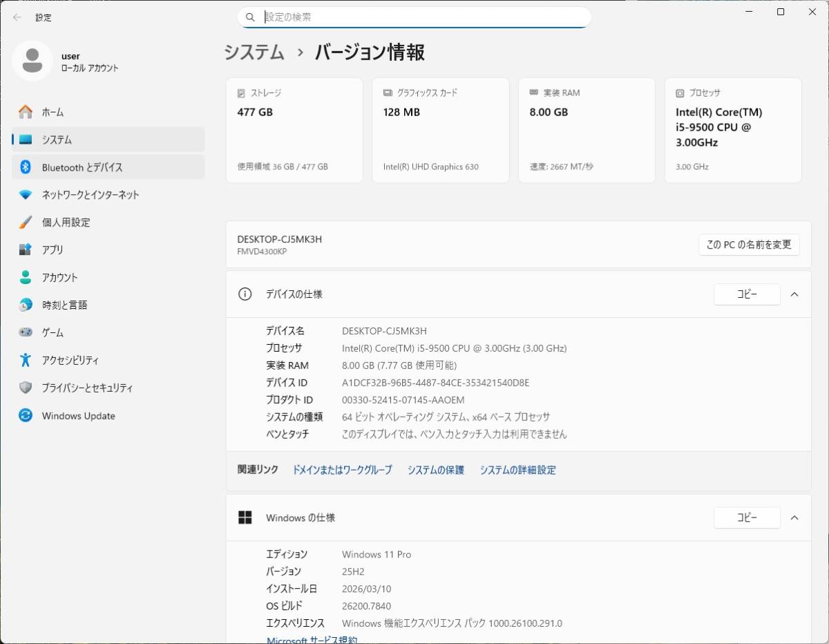This screenshot has width=829, height=644.
Task: Open 個人用設定 via its brush icon
Action: click(x=26, y=222)
